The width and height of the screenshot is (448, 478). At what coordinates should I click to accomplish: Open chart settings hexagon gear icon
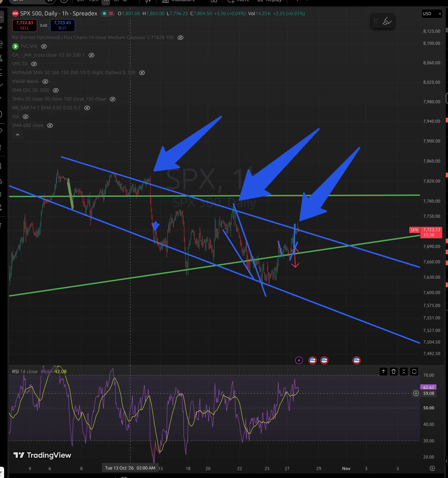click(432, 468)
